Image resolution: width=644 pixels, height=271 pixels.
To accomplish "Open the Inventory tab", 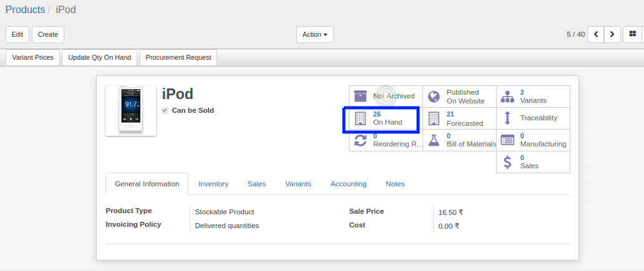I will click(x=213, y=184).
